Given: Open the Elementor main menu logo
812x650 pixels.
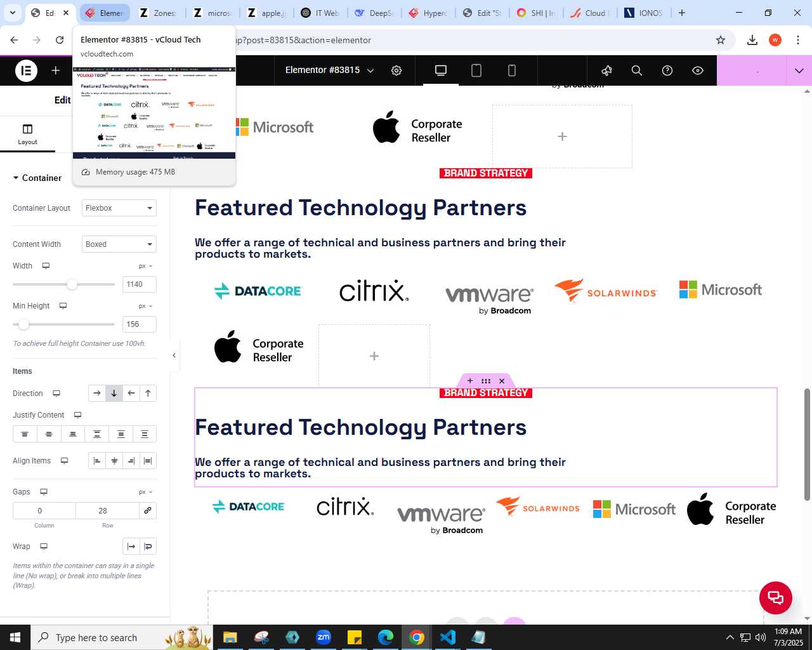Looking at the screenshot, I should point(26,70).
